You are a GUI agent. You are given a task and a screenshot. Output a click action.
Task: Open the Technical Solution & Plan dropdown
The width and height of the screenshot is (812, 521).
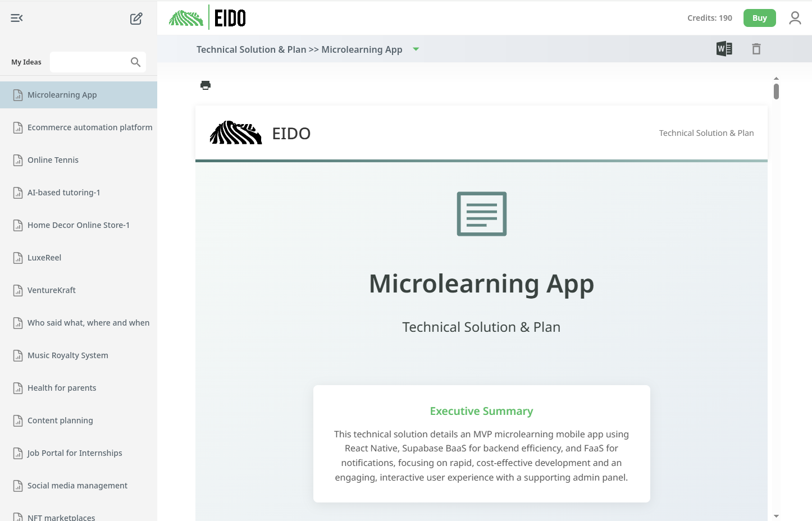416,49
